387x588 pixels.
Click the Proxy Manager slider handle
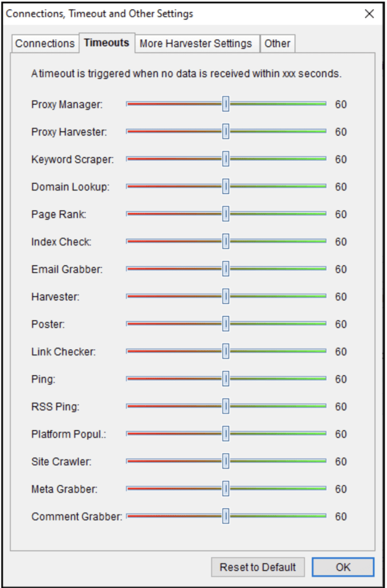pyautogui.click(x=226, y=104)
